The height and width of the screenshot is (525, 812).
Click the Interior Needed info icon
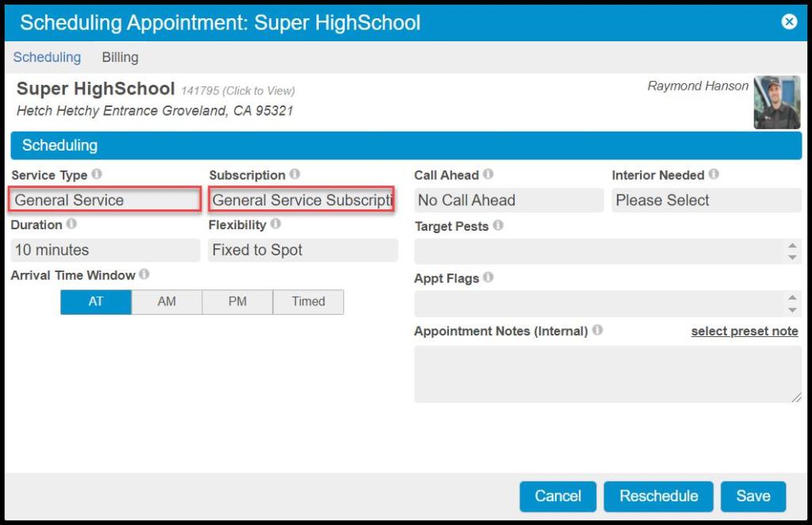[x=714, y=174]
